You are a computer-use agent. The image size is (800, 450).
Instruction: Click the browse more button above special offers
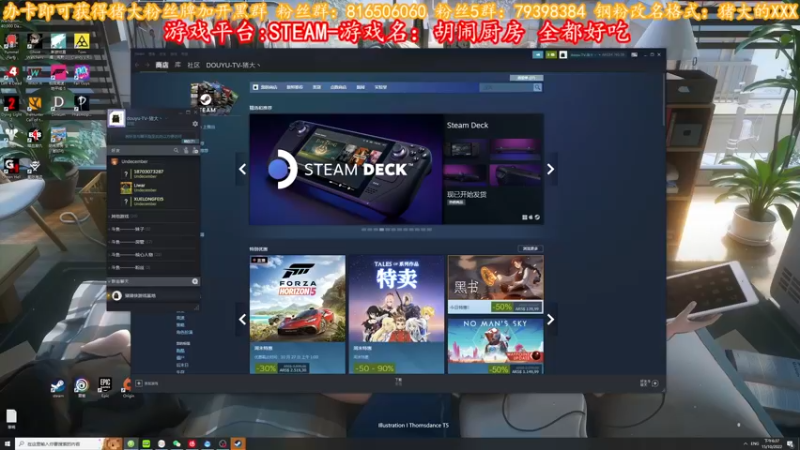pos(531,248)
